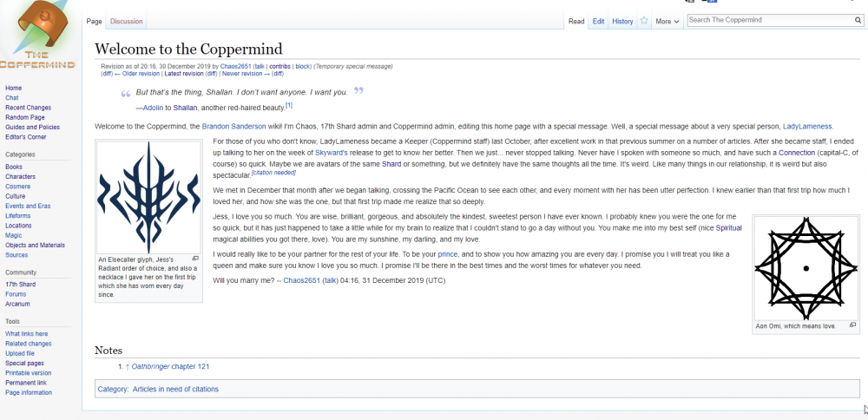Viewport: 868px width, 420px height.
Task: Switch to the Discussion tab
Action: click(126, 22)
